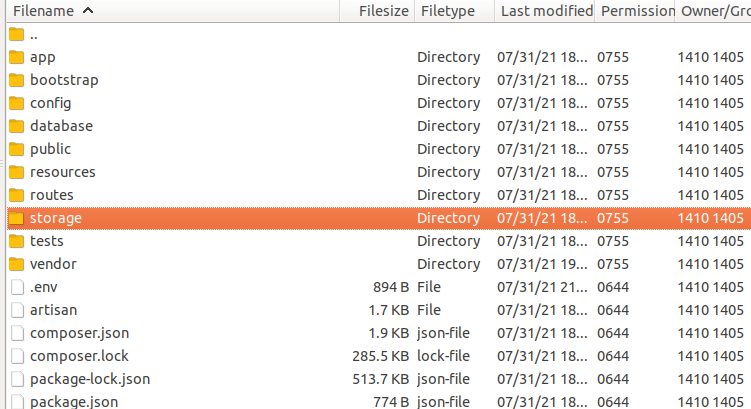Click the artisan file icon

[16, 310]
